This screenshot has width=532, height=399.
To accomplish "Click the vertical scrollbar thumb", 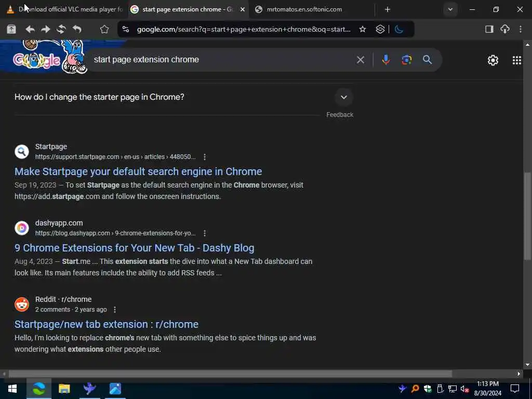I will click(527, 216).
